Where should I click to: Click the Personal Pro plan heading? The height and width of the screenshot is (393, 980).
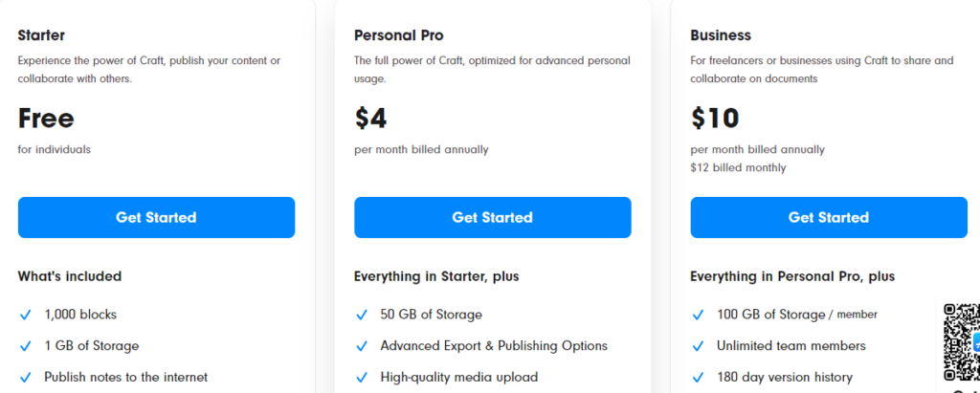(398, 35)
